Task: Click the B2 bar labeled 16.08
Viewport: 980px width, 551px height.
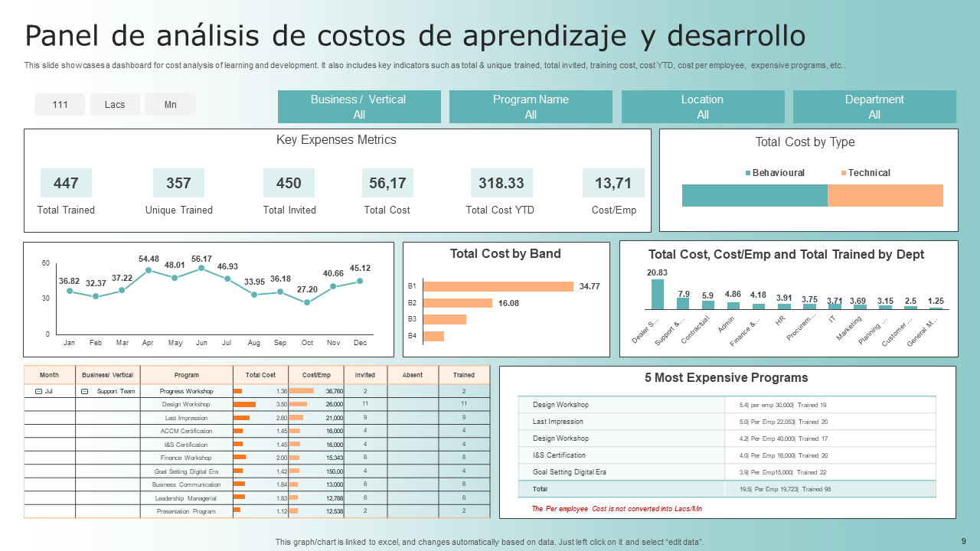Action: coord(458,303)
